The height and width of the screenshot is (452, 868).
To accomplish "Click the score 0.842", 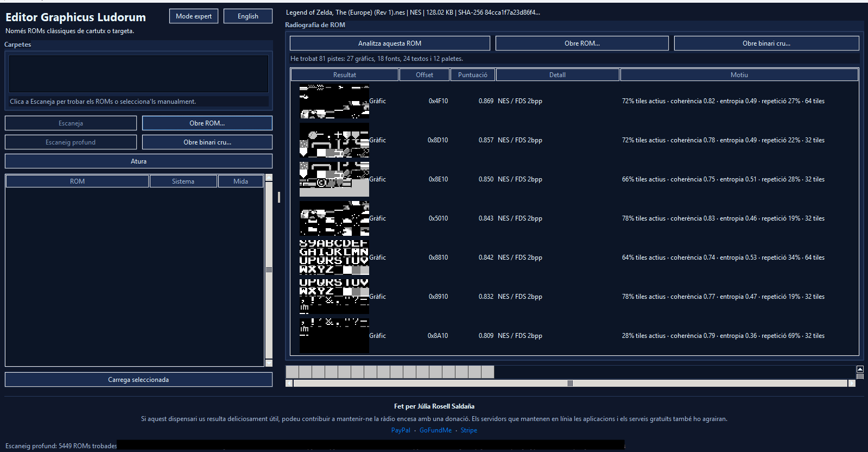I will pyautogui.click(x=486, y=258).
